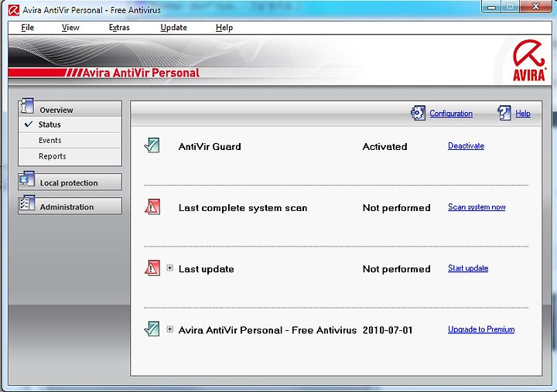Click Upgrade to Premium link
The image size is (557, 392).
[481, 329]
